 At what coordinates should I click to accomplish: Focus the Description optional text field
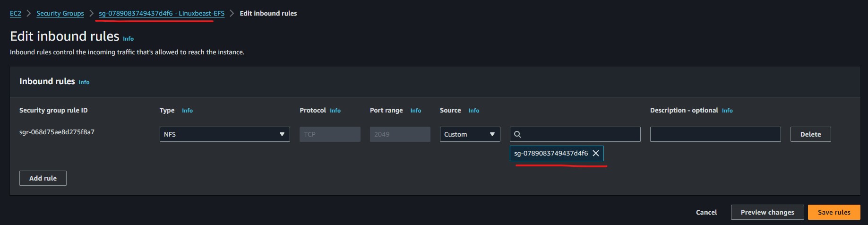(715, 134)
